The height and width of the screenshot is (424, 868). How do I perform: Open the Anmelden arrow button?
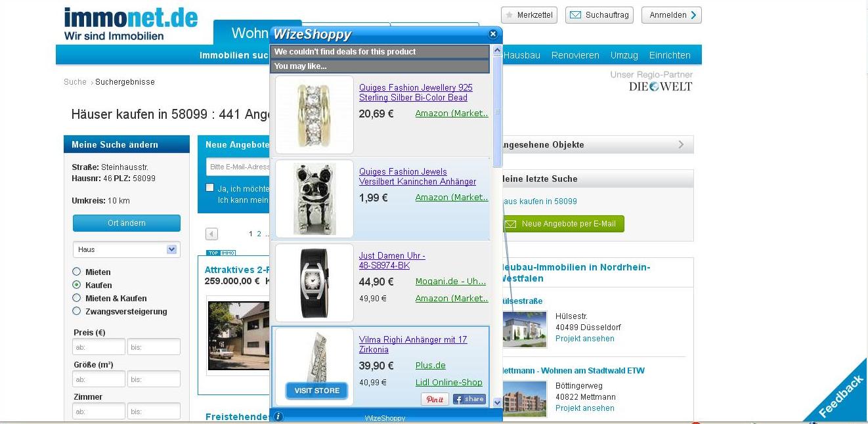pyautogui.click(x=671, y=15)
